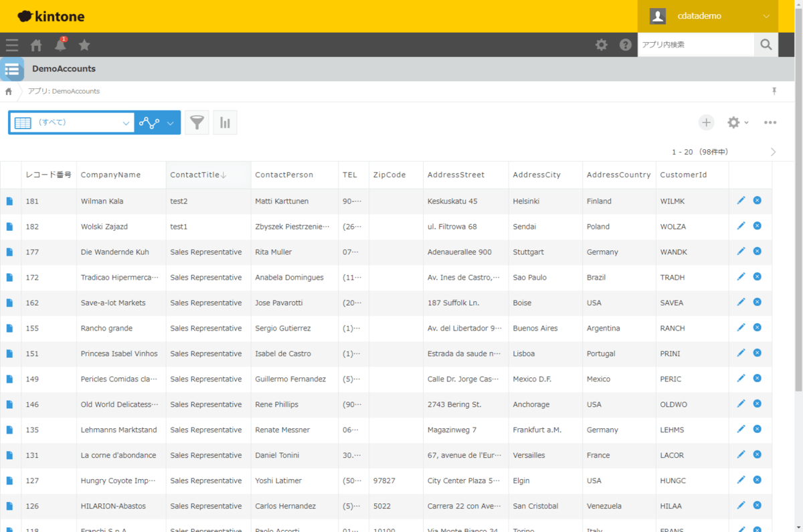Image resolution: width=803 pixels, height=532 pixels.
Task: Add a new record with plus icon
Action: (706, 122)
